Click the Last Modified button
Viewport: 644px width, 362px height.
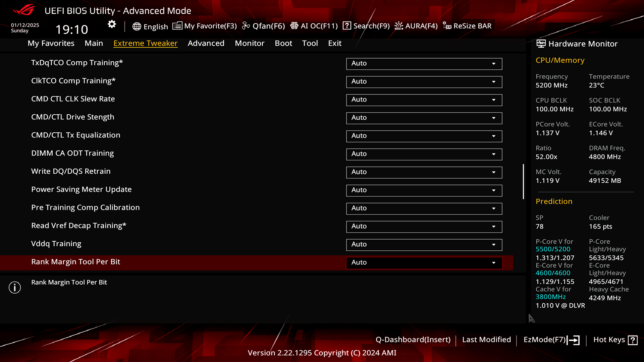[x=486, y=340]
